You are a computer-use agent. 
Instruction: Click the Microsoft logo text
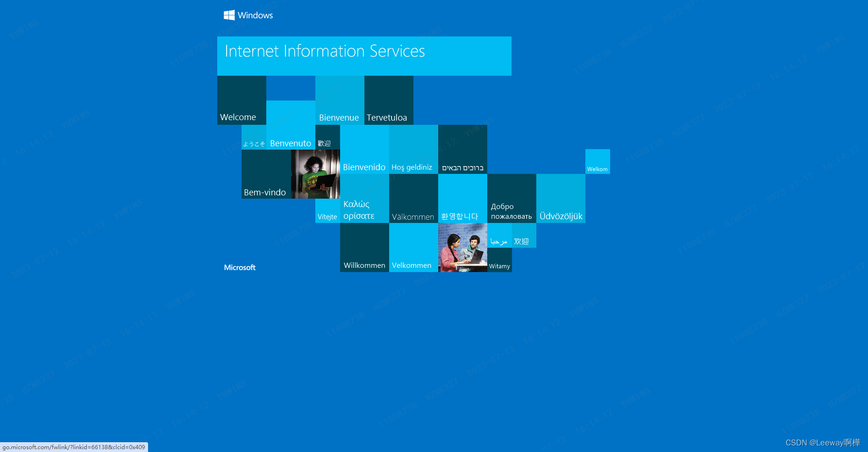click(240, 267)
